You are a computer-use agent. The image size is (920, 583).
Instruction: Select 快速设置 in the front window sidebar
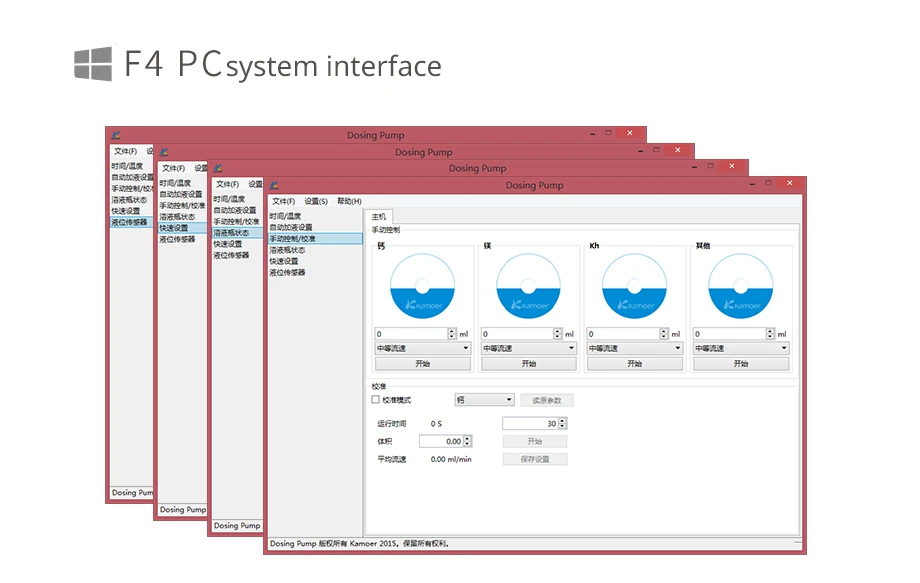click(x=284, y=261)
